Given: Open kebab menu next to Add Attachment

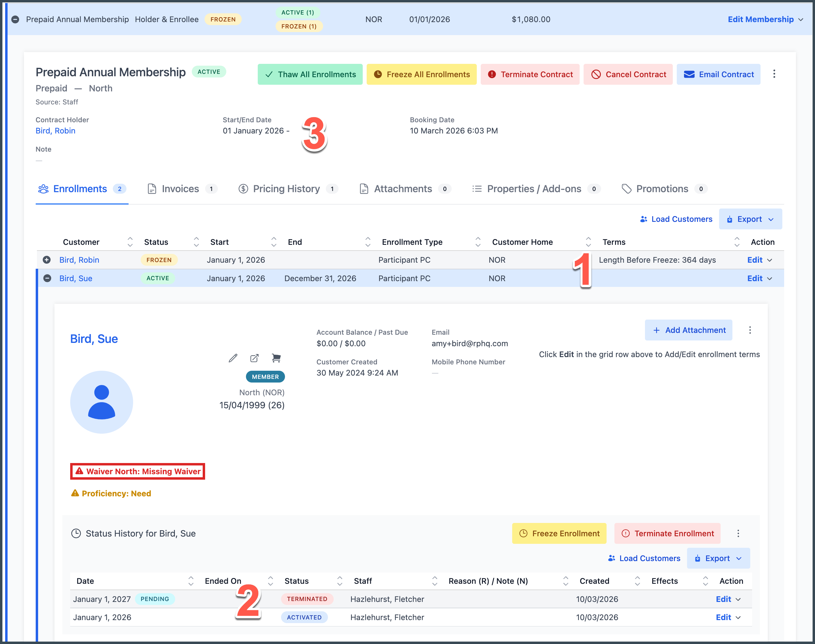Looking at the screenshot, I should (x=750, y=330).
